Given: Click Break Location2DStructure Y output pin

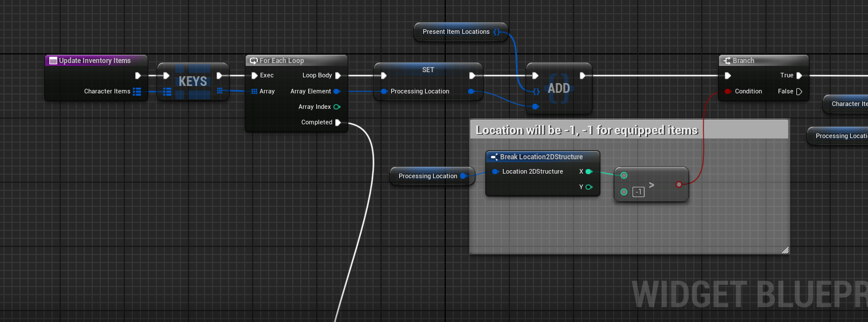Looking at the screenshot, I should (589, 187).
